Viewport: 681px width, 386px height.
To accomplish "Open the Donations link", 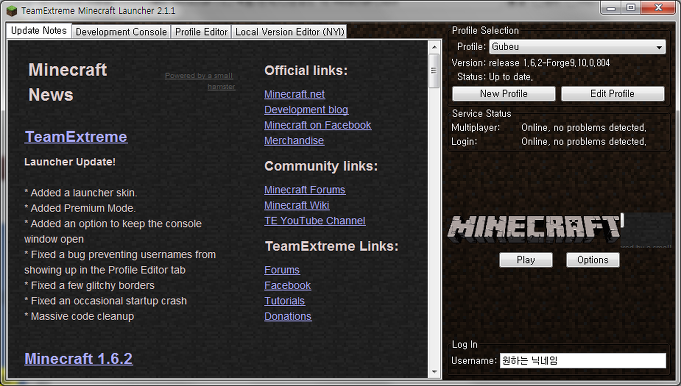I will tap(288, 317).
